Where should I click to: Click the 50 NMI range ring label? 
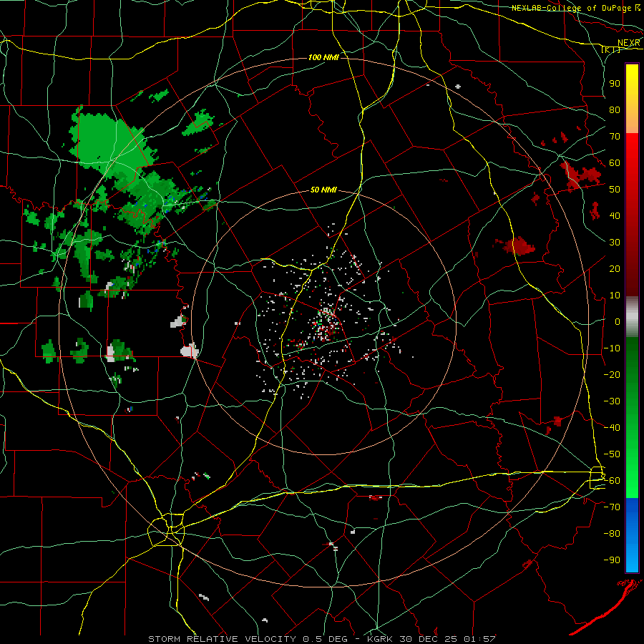click(323, 190)
